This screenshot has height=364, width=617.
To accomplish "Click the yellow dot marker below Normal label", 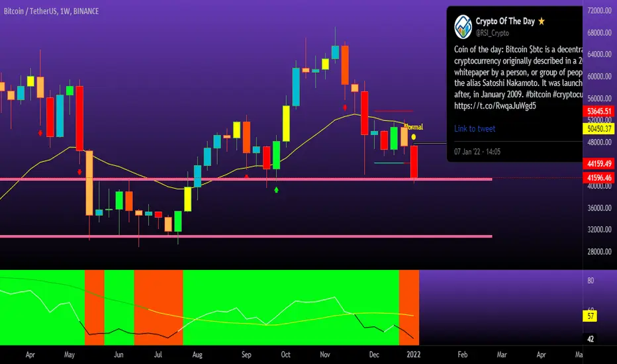I will [414, 137].
